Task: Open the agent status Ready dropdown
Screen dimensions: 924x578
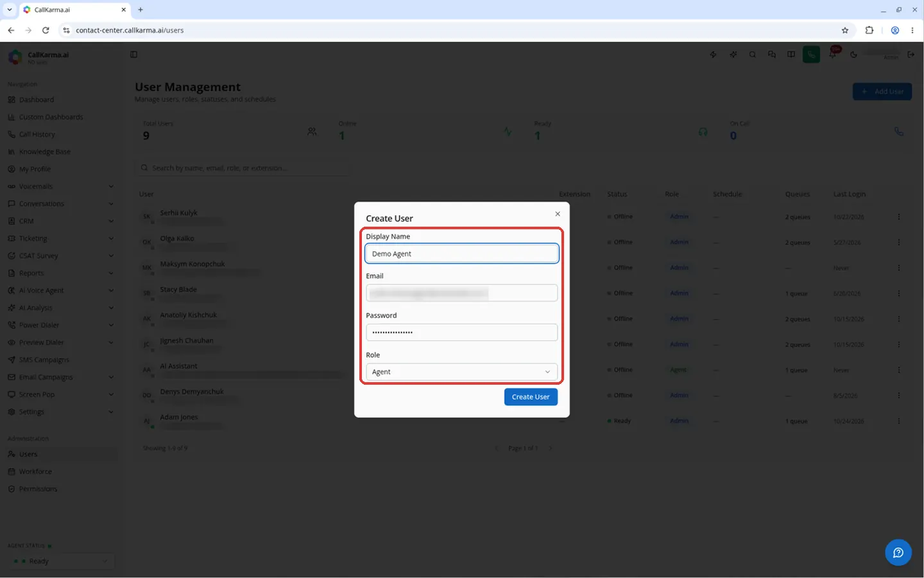Action: (x=62, y=561)
